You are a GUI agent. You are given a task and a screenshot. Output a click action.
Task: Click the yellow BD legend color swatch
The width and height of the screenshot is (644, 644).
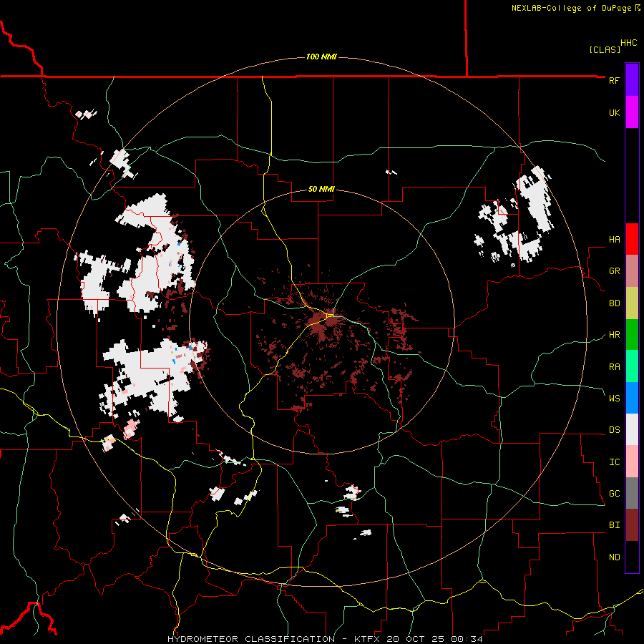632,303
